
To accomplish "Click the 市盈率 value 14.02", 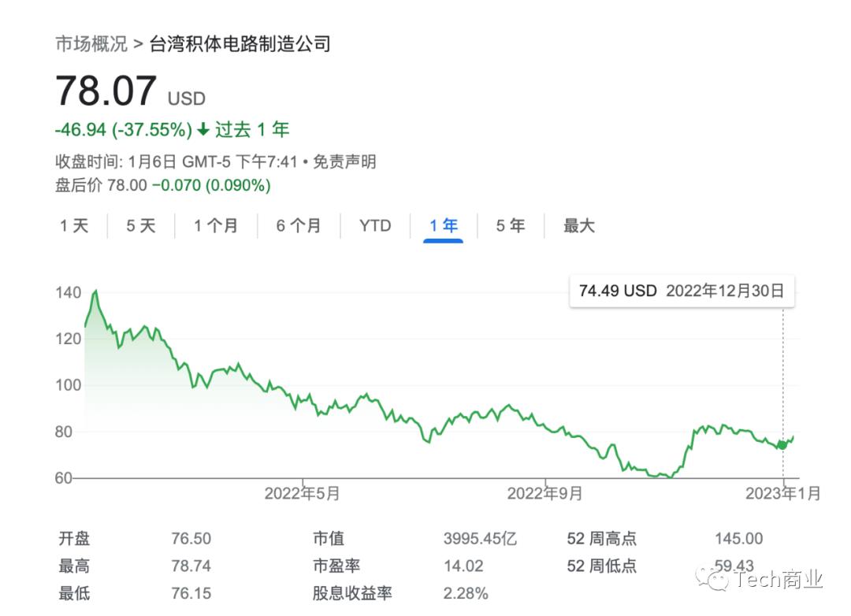I will 463,566.
